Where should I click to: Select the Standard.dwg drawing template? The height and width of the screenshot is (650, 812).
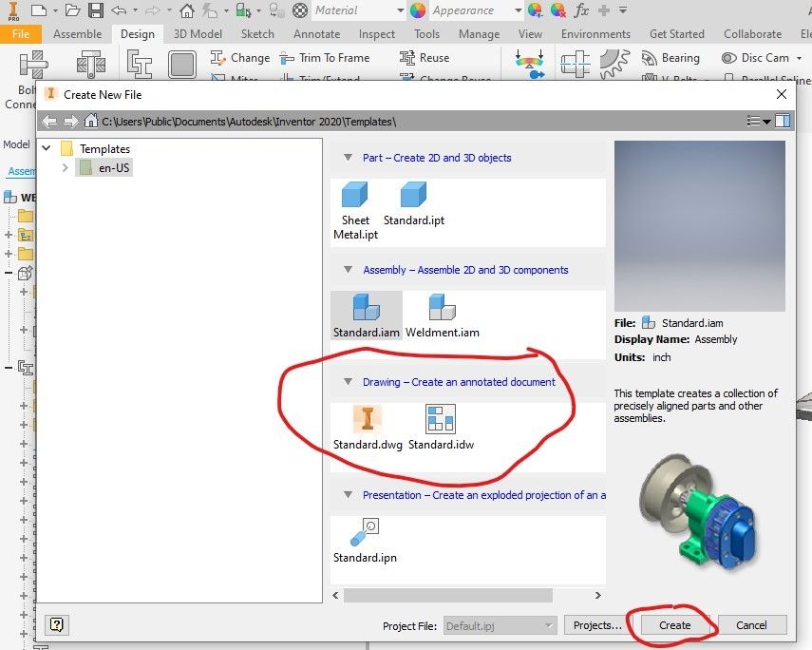368,428
